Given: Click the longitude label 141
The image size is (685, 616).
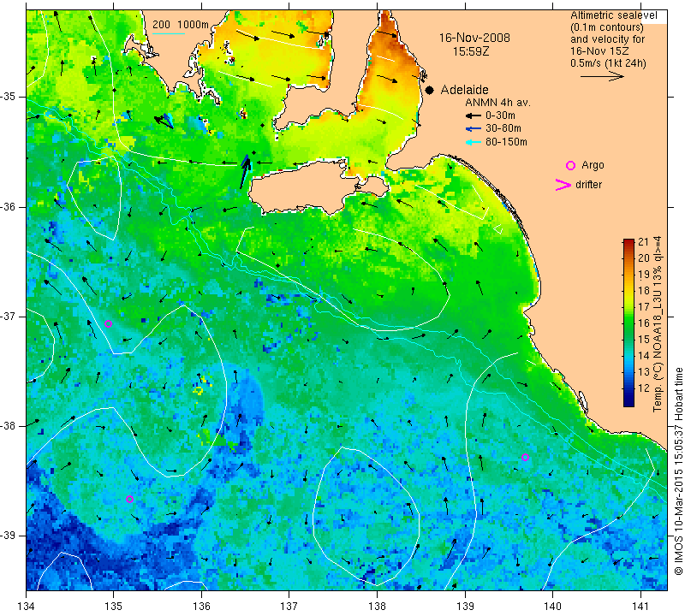Looking at the screenshot, I should tap(640, 606).
